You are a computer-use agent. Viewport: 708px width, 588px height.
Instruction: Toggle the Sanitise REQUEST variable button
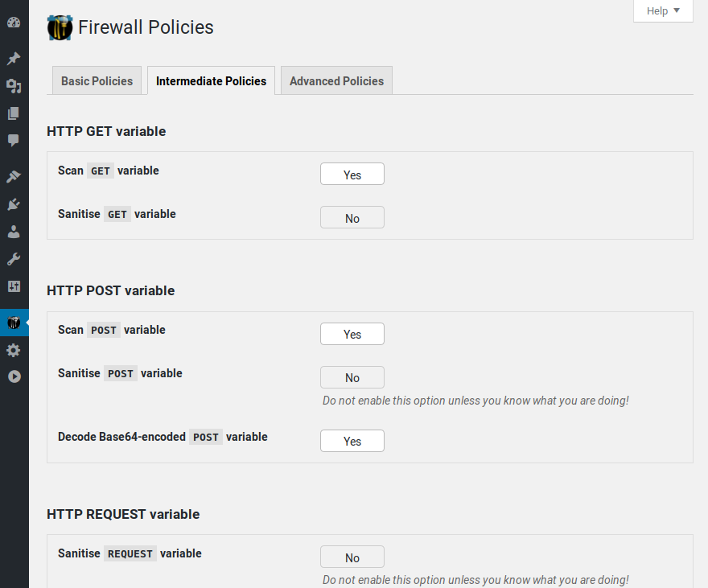[352, 558]
